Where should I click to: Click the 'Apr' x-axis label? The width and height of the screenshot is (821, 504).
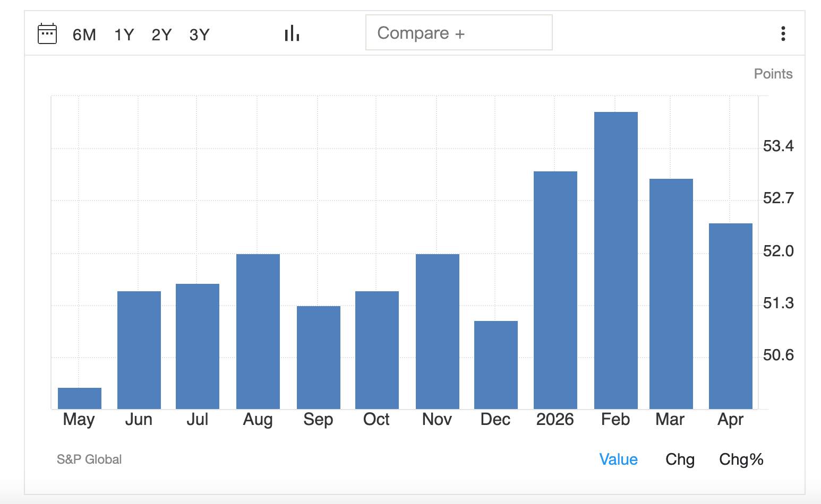(x=731, y=420)
